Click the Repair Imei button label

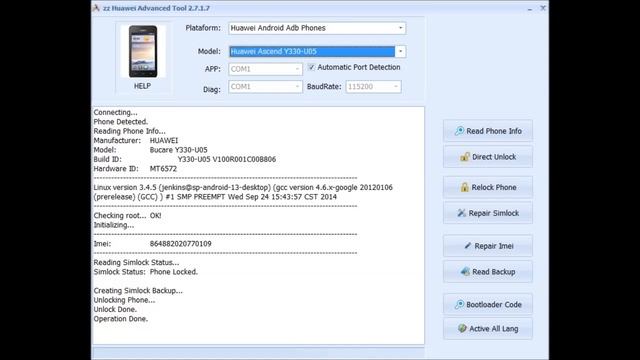pyautogui.click(x=494, y=246)
